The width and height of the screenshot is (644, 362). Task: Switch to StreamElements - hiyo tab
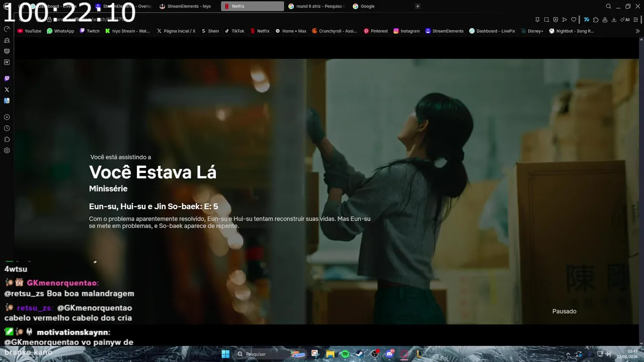pos(188,6)
